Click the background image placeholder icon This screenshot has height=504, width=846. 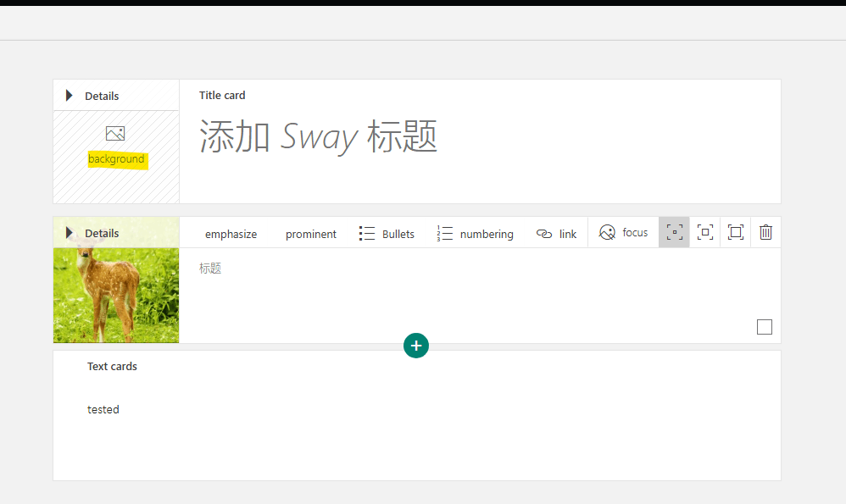click(116, 133)
